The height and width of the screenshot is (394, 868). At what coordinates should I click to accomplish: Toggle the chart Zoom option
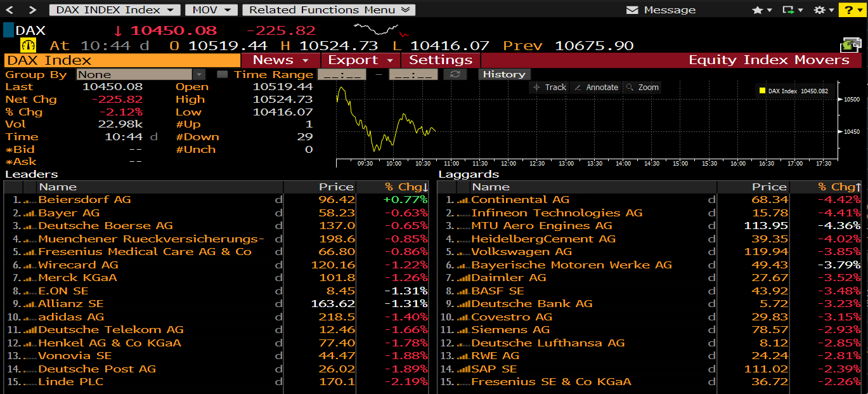(642, 88)
